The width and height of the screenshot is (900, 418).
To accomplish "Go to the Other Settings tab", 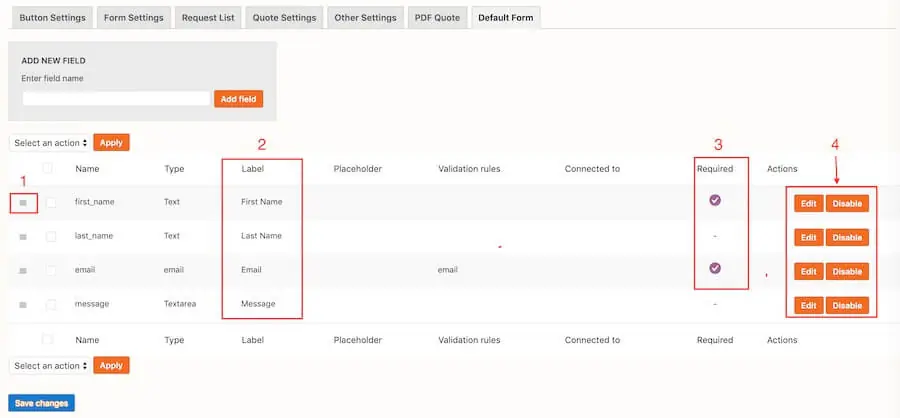I will pyautogui.click(x=365, y=18).
